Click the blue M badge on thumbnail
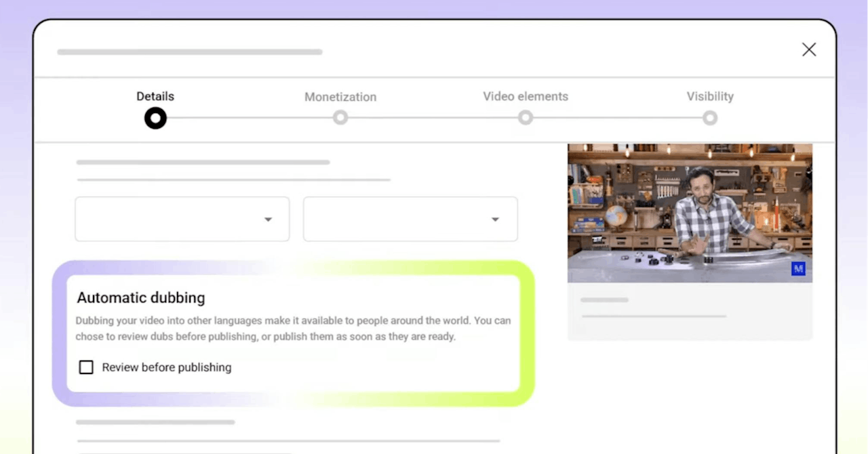 798,269
